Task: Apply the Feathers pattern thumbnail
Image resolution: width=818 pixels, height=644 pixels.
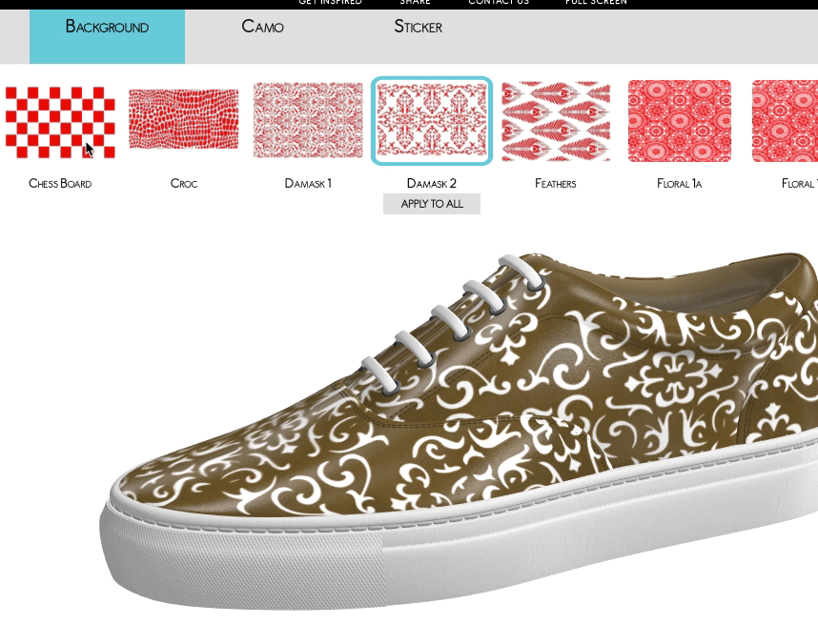Action: coord(556,121)
